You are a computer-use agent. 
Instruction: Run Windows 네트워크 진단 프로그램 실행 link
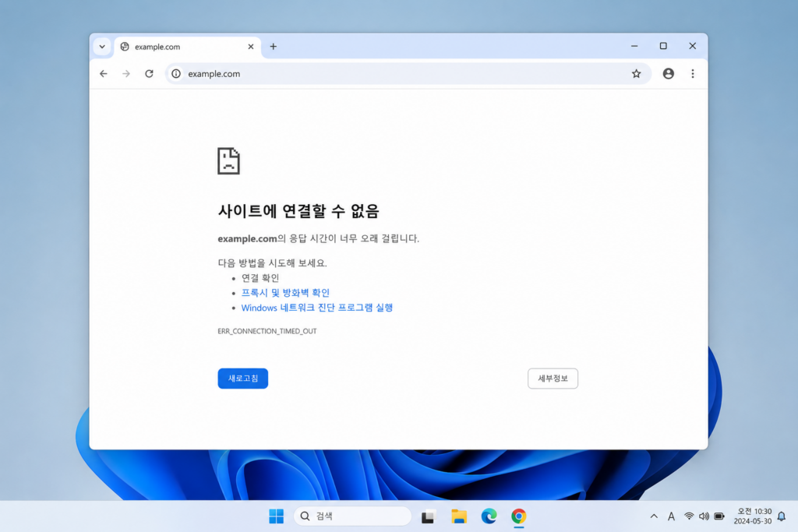pyautogui.click(x=317, y=308)
